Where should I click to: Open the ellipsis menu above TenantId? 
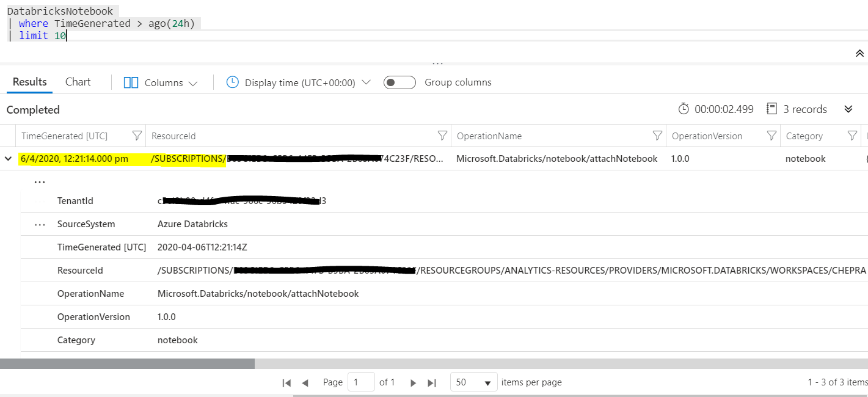[40, 182]
